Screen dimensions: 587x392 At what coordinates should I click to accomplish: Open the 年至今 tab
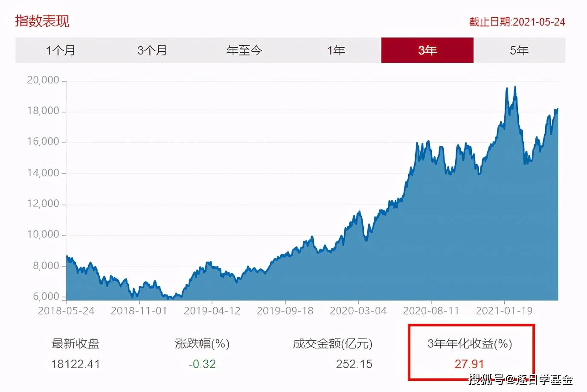point(244,50)
